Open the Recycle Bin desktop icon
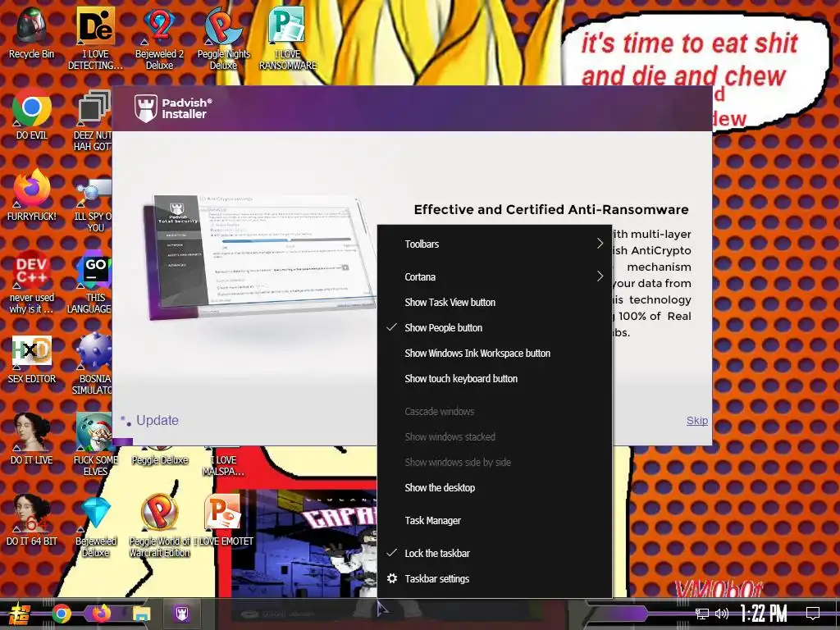The image size is (840, 630). (x=31, y=33)
